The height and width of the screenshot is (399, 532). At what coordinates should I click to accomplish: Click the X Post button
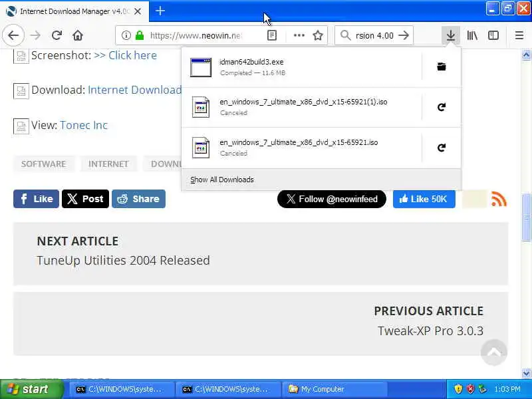[85, 199]
